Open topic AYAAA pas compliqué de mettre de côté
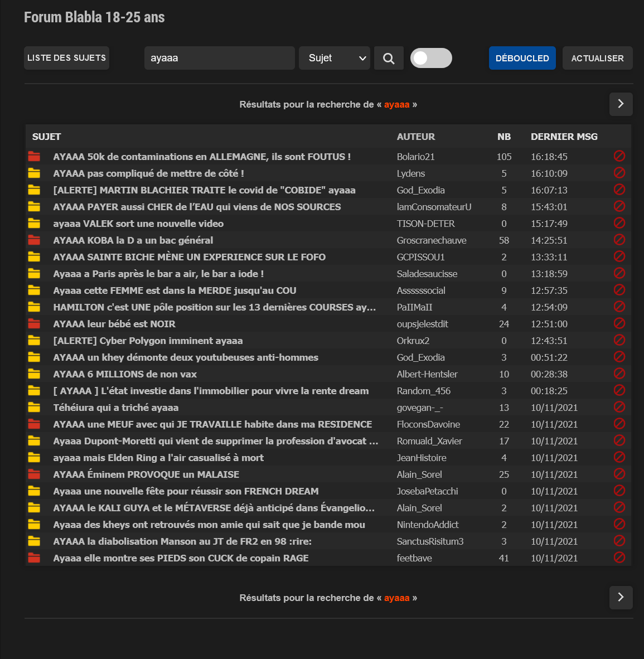 pyautogui.click(x=148, y=173)
